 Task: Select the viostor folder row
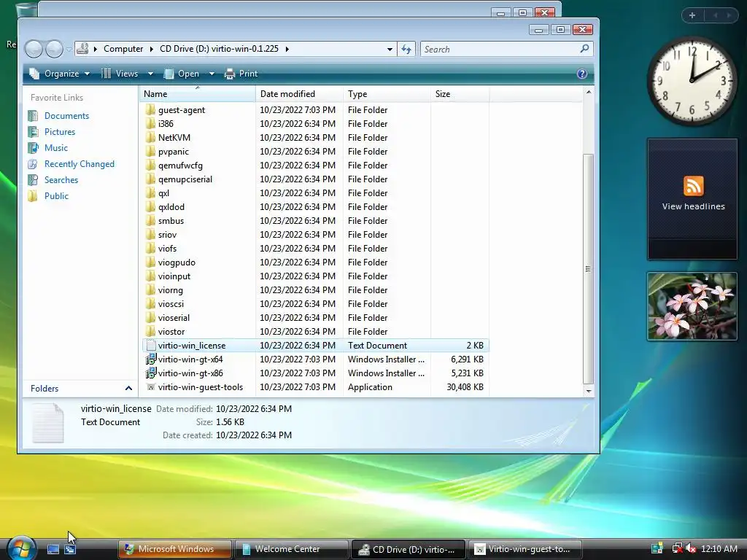[x=315, y=332]
